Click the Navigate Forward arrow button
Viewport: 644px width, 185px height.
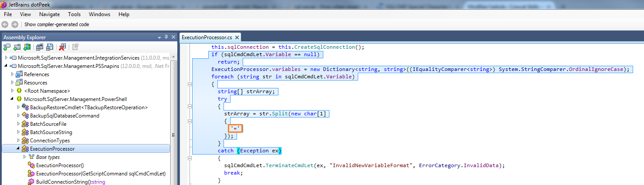15,24
